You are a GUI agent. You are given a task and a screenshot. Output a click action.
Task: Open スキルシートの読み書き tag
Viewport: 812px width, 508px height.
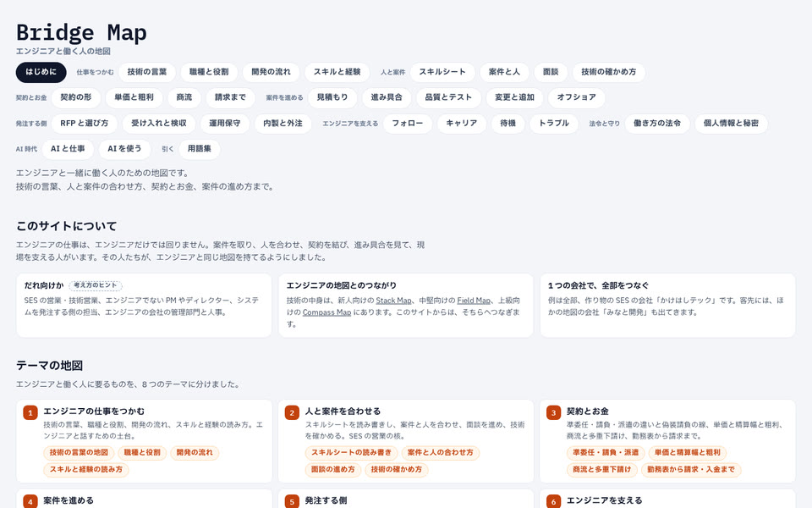pyautogui.click(x=351, y=452)
